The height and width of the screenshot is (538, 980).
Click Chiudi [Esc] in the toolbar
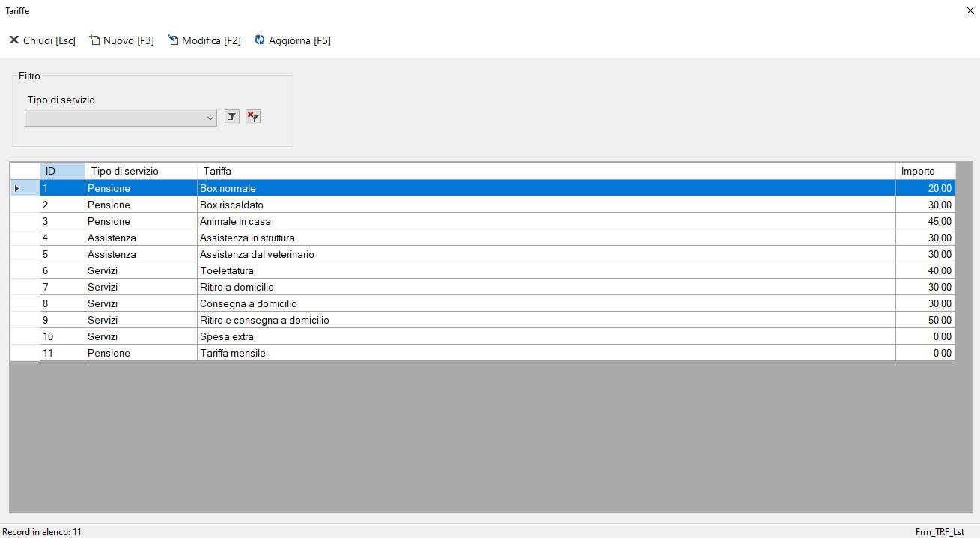(43, 40)
